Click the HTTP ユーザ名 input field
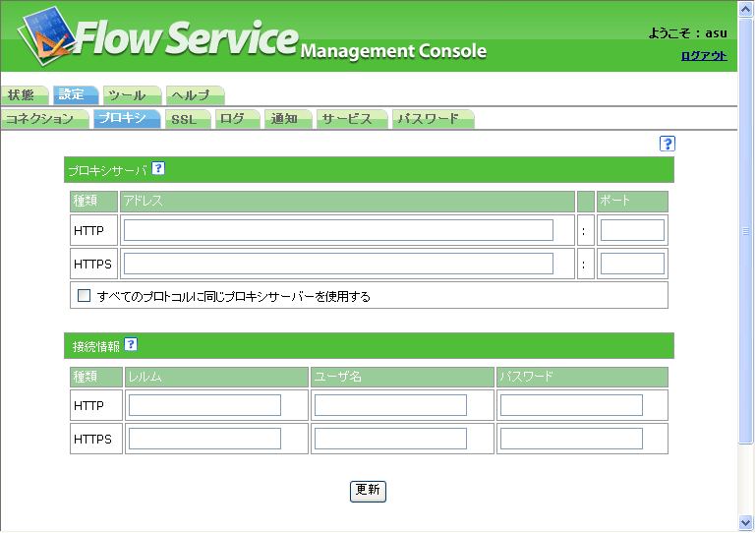 (x=390, y=405)
